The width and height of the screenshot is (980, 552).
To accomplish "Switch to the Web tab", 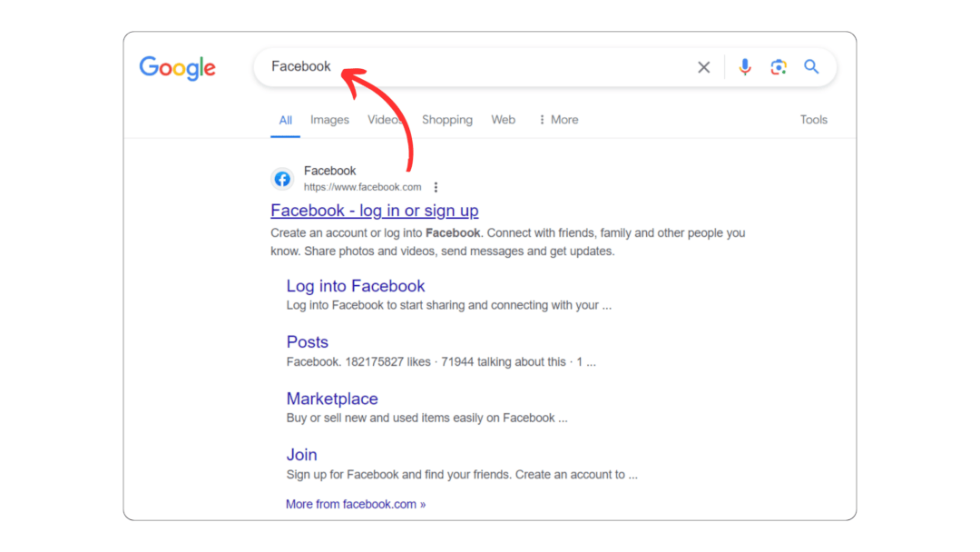I will pos(503,120).
